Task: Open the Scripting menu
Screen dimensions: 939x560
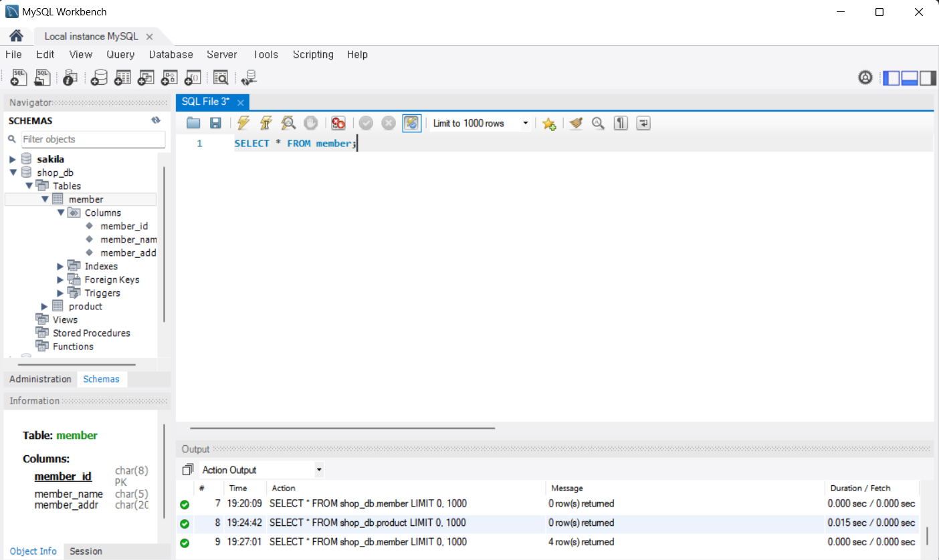Action: tap(313, 55)
